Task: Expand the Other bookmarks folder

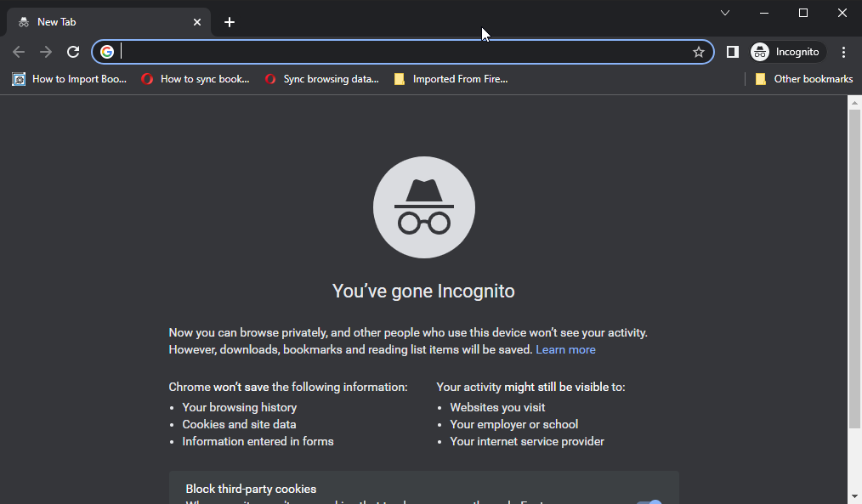Action: (x=804, y=79)
